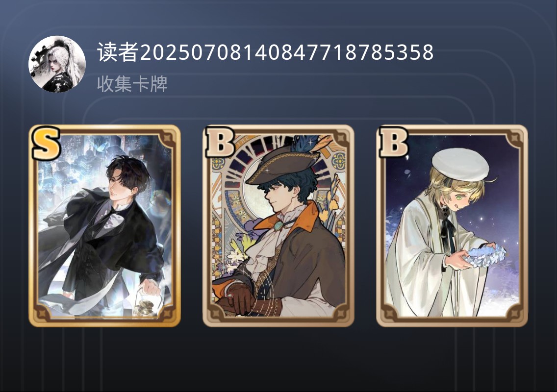This screenshot has height=392, width=557.
Task: Click the B badge on tricorn hat card
Action: tap(220, 143)
